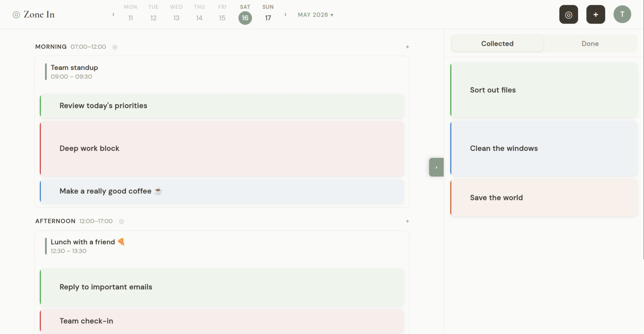The image size is (644, 334).
Task: Open the Review today's priorities task
Action: [222, 106]
